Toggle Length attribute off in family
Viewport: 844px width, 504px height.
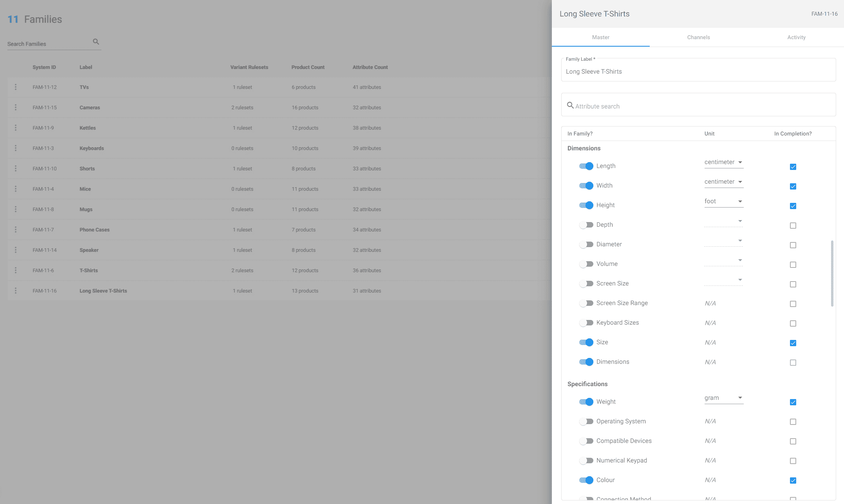586,166
